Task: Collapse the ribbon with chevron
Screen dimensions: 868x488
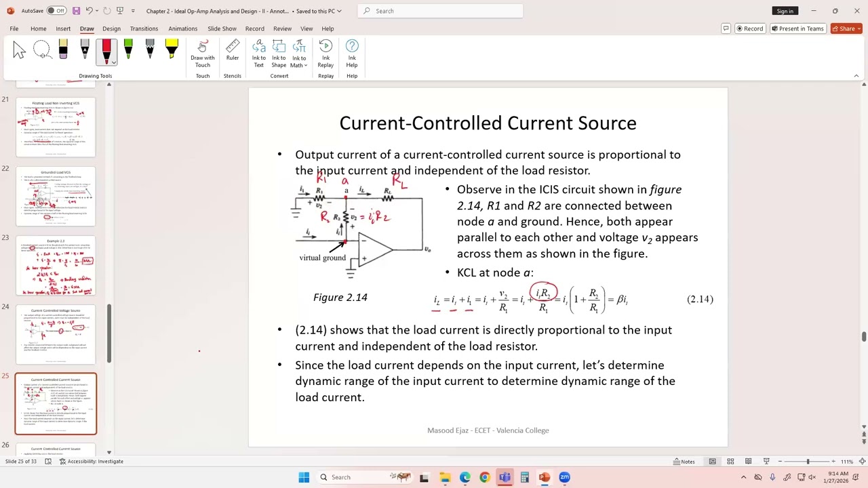Action: tap(856, 76)
